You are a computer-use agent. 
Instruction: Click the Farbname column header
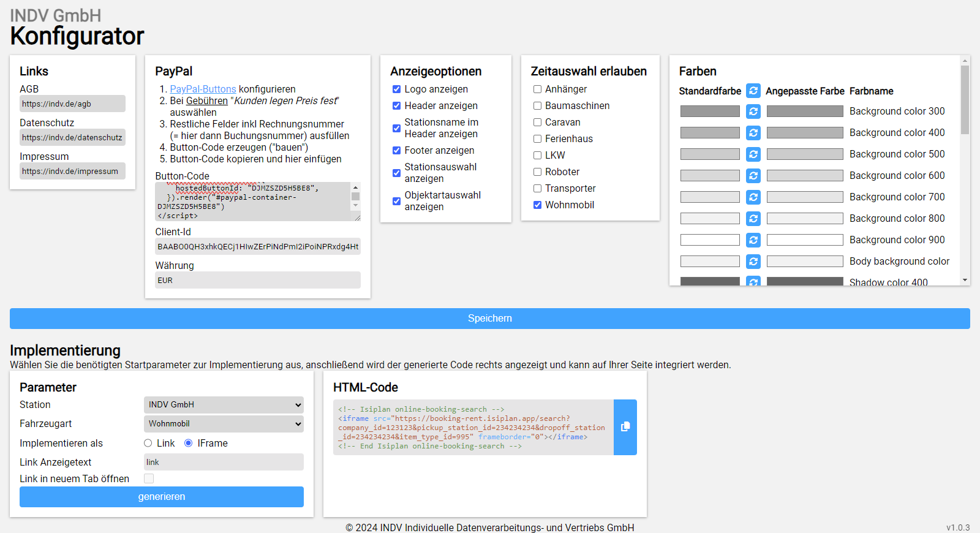click(x=871, y=91)
